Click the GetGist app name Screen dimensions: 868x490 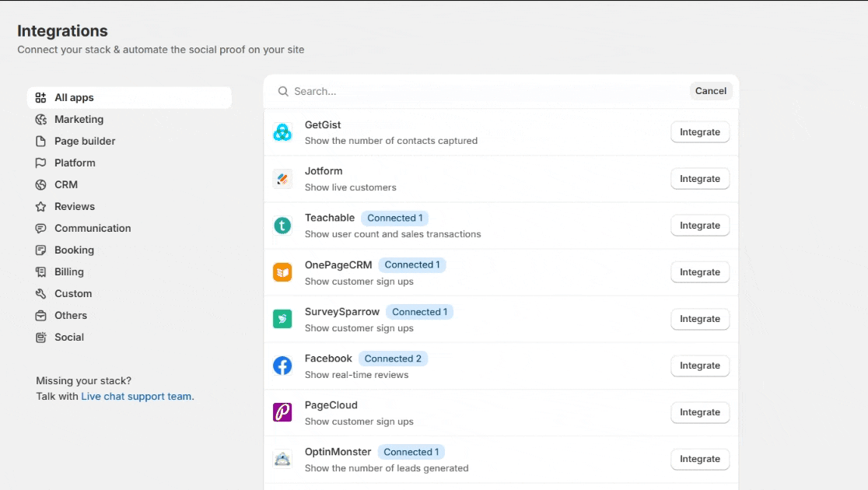click(x=323, y=125)
